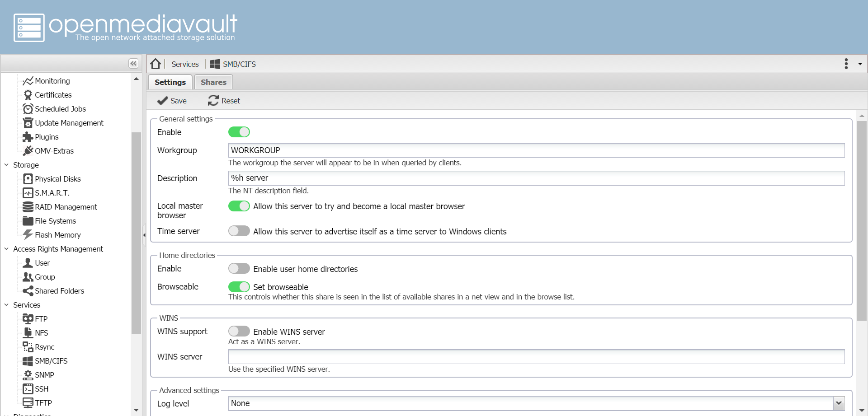Viewport: 868px width, 416px height.
Task: Select RAID Management label in the tree
Action: [66, 207]
